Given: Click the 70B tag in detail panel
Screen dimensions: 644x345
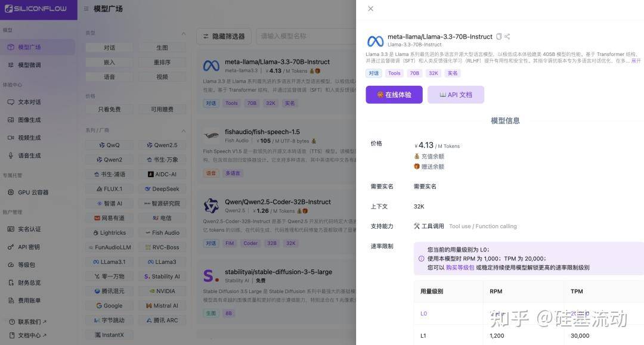Looking at the screenshot, I should (x=414, y=73).
